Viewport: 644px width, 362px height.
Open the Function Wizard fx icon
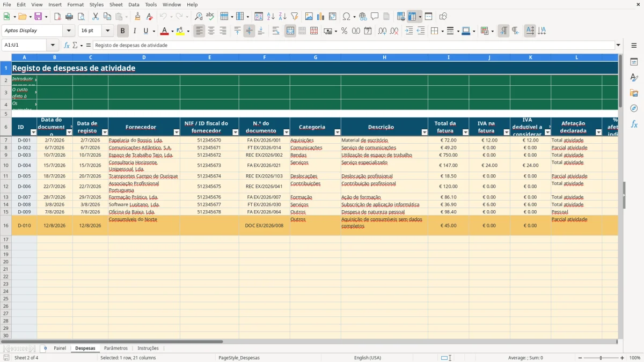(x=67, y=45)
